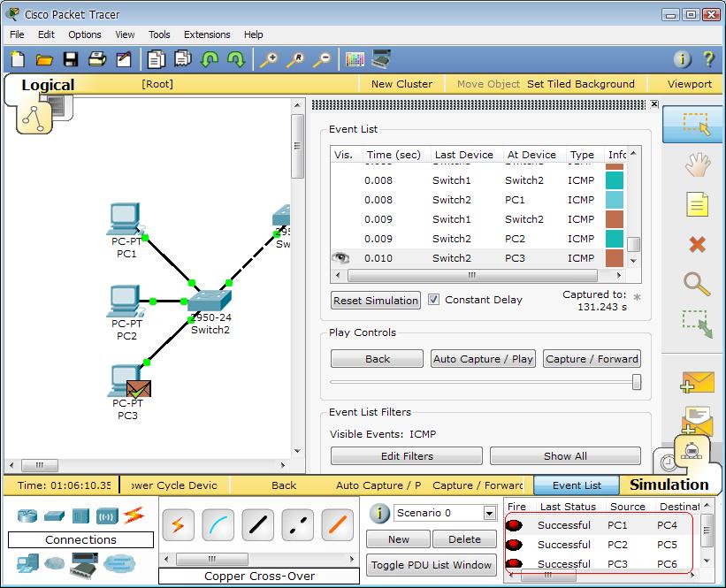
Task: Open the Edit menu
Action: pyautogui.click(x=46, y=34)
